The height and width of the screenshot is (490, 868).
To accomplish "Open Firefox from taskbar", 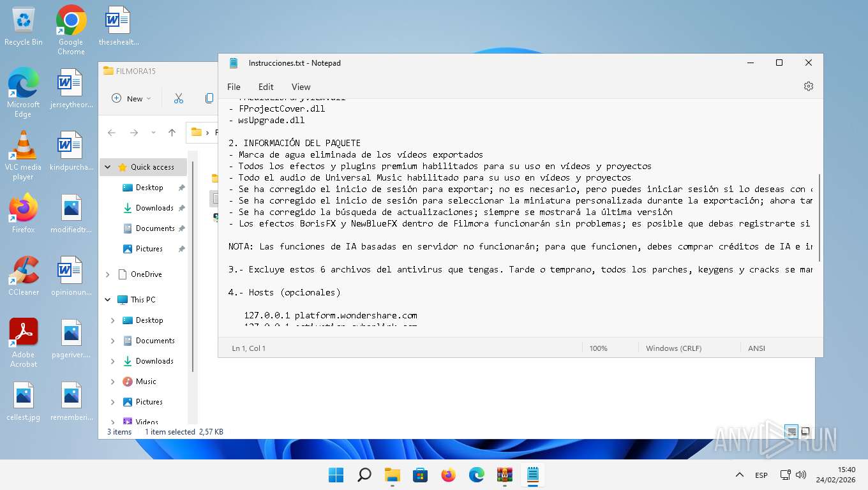I will coord(449,475).
